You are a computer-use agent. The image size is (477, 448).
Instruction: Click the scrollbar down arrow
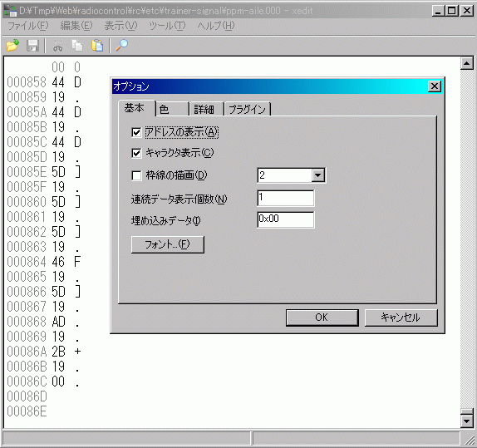467,421
